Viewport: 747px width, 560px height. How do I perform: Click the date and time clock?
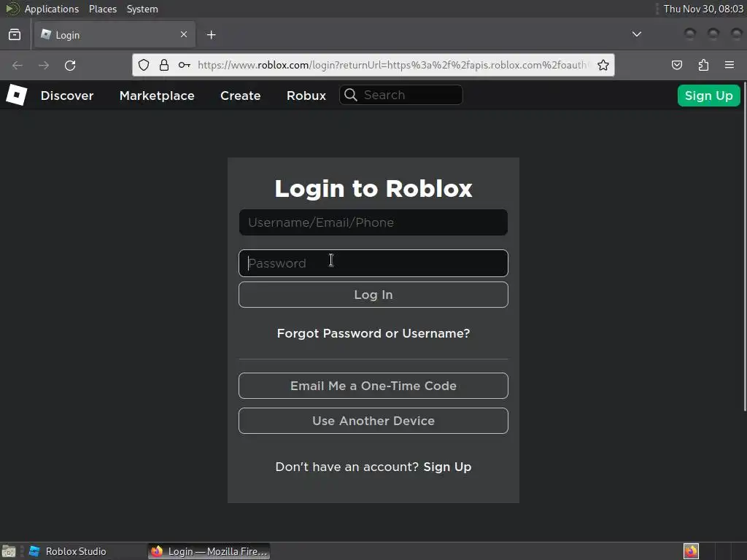703,9
